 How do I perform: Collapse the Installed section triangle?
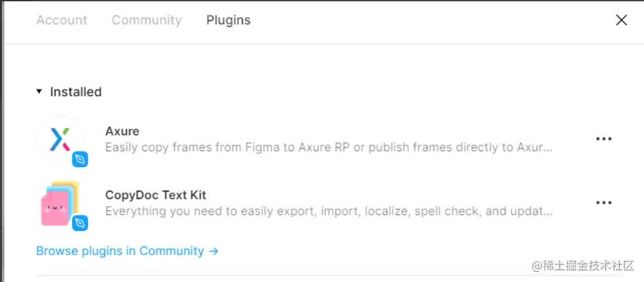[40, 92]
